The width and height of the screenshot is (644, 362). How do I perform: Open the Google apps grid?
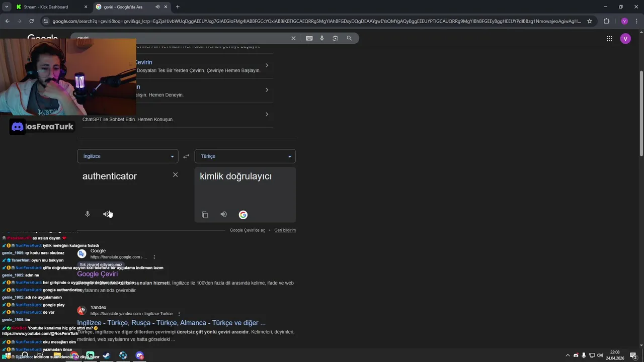tap(609, 39)
